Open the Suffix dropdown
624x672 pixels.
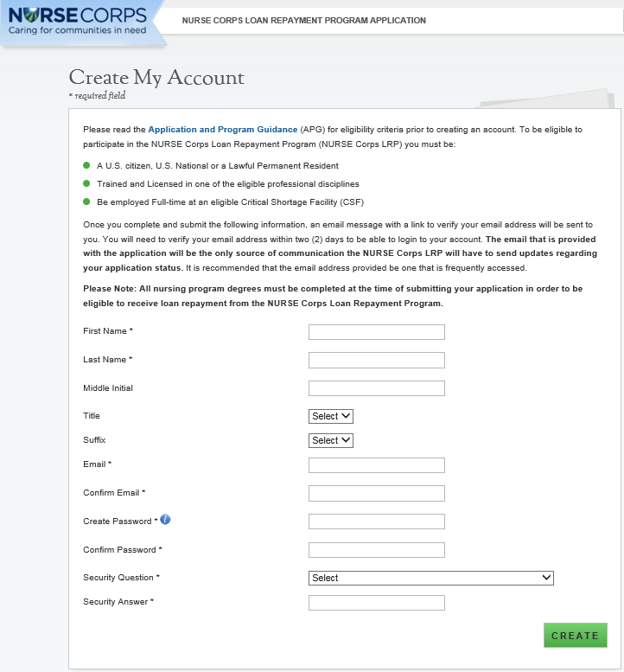tap(331, 440)
